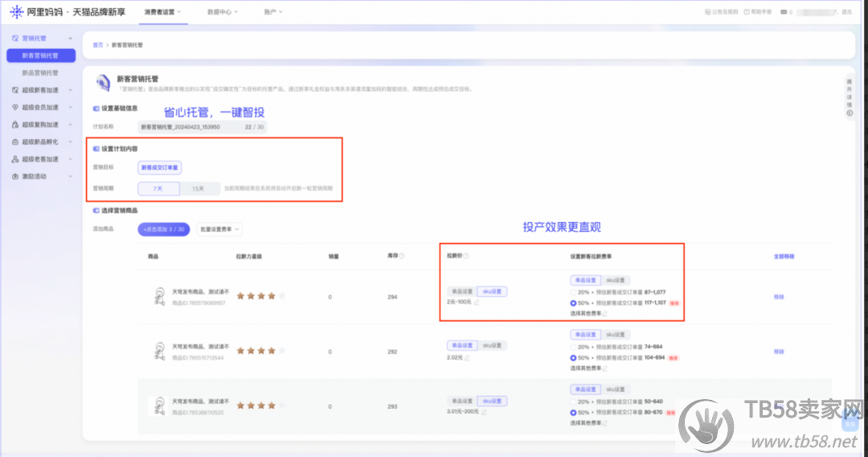Choose the 15天 marketing cycle option
Image resolution: width=868 pixels, height=457 pixels.
pyautogui.click(x=199, y=189)
